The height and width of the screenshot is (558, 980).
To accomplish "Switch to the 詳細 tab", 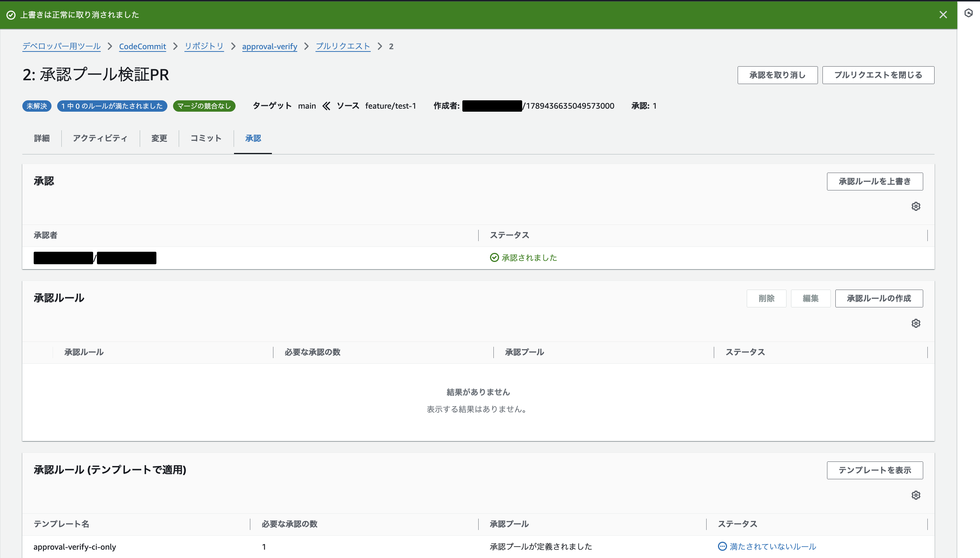I will (x=42, y=138).
